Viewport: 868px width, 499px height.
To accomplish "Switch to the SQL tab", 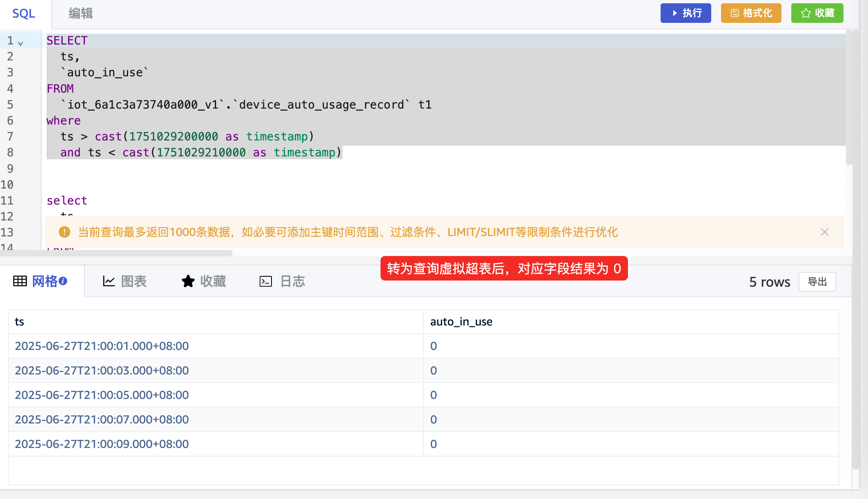I will (24, 13).
